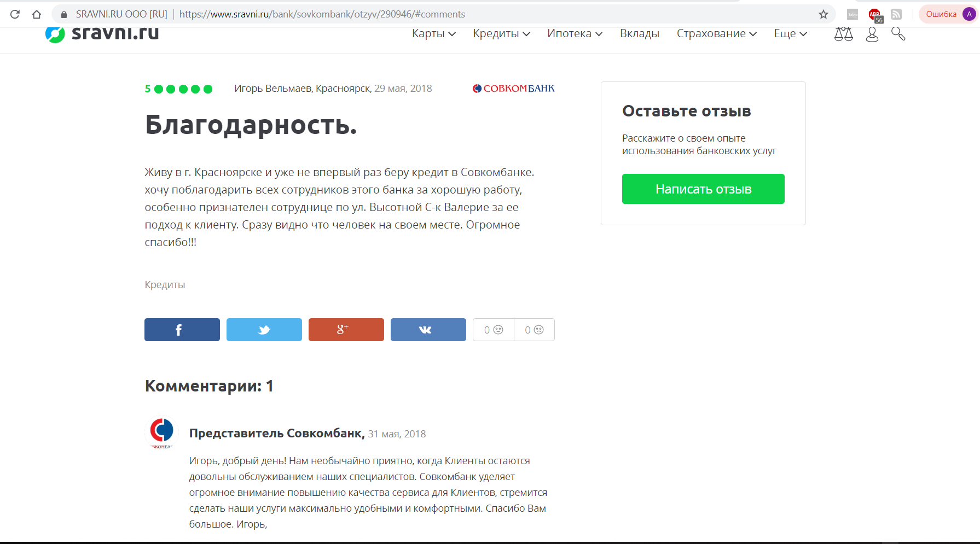Image resolution: width=980 pixels, height=544 pixels.
Task: Open the AdBlock extension icon
Action: pos(875,15)
